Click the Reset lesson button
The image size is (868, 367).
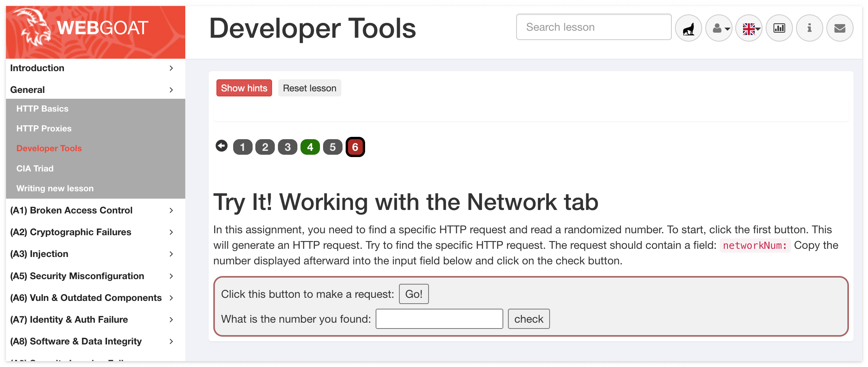coord(309,88)
